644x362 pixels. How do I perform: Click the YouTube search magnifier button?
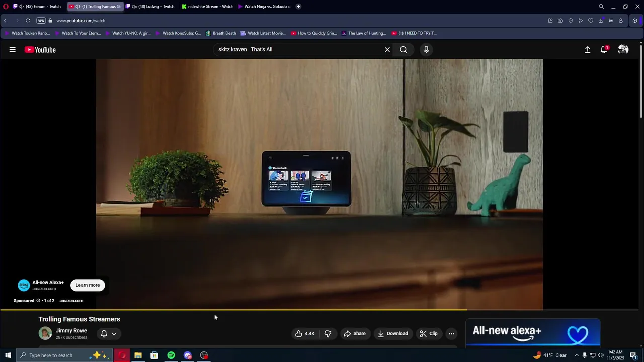(x=404, y=50)
